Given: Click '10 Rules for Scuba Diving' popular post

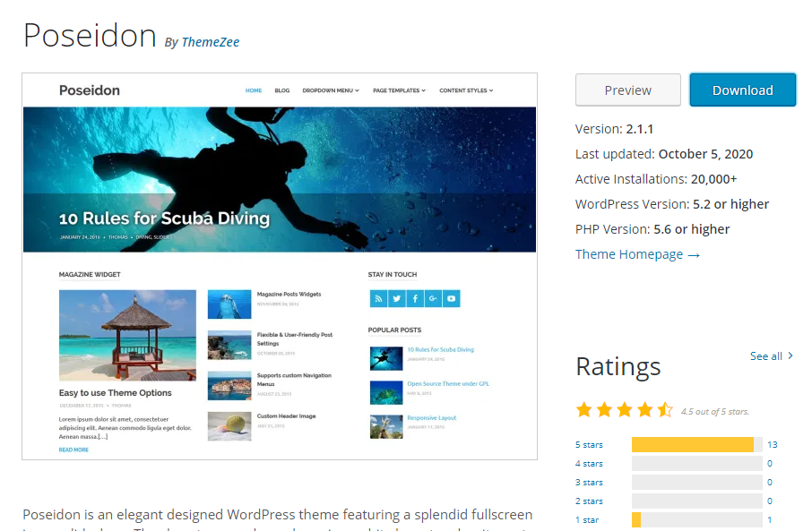Looking at the screenshot, I should [x=440, y=350].
